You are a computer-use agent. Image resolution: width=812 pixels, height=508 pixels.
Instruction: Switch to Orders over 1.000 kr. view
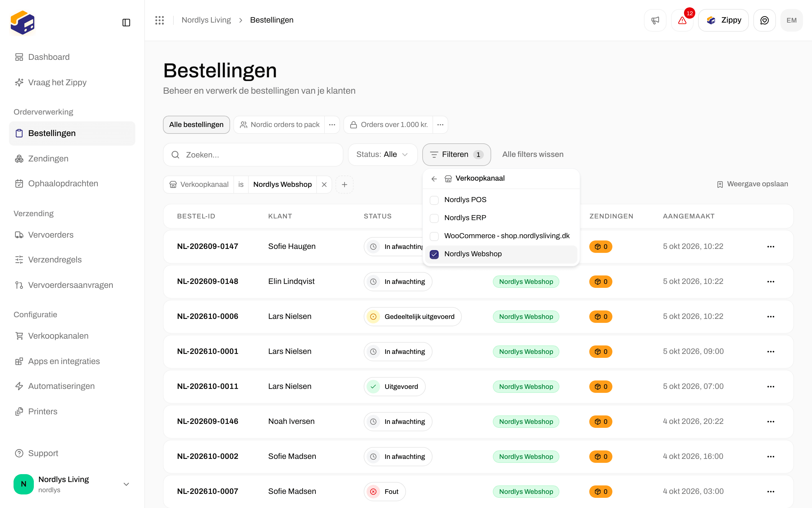click(x=389, y=125)
